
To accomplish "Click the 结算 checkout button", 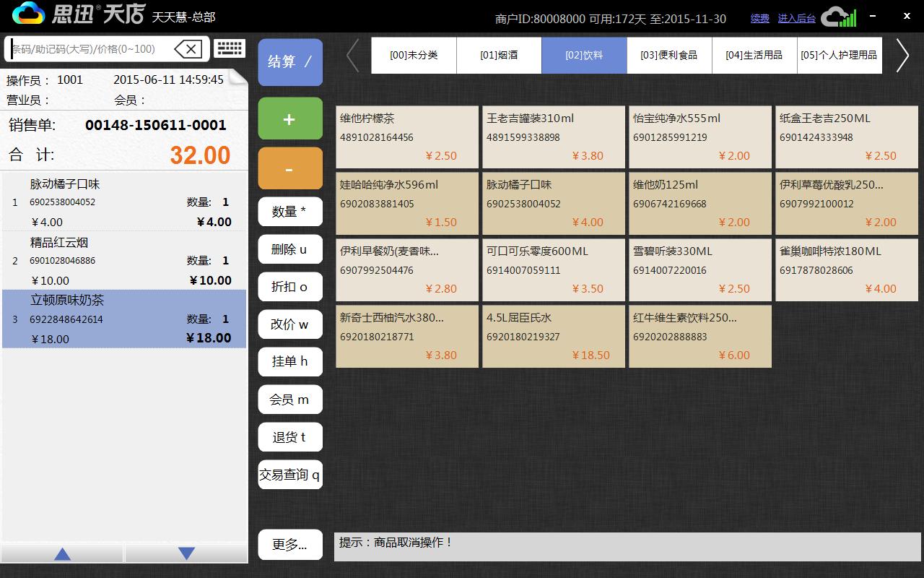I will (x=289, y=62).
